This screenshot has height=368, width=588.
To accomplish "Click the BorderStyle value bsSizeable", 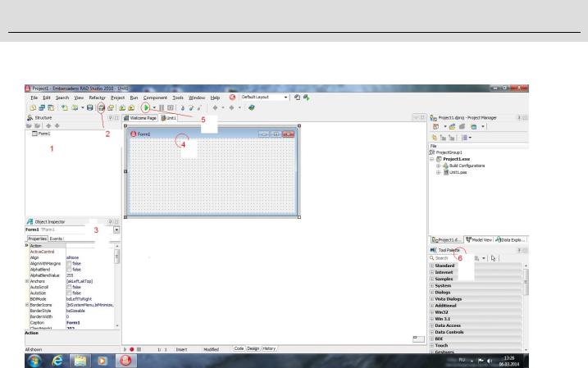I will point(75,311).
